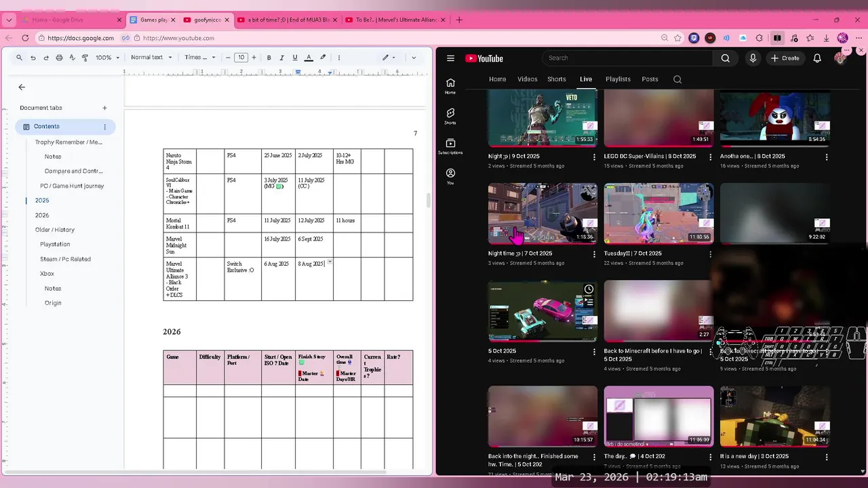
Task: Open the 100% zoom dropdown
Action: [x=107, y=58]
